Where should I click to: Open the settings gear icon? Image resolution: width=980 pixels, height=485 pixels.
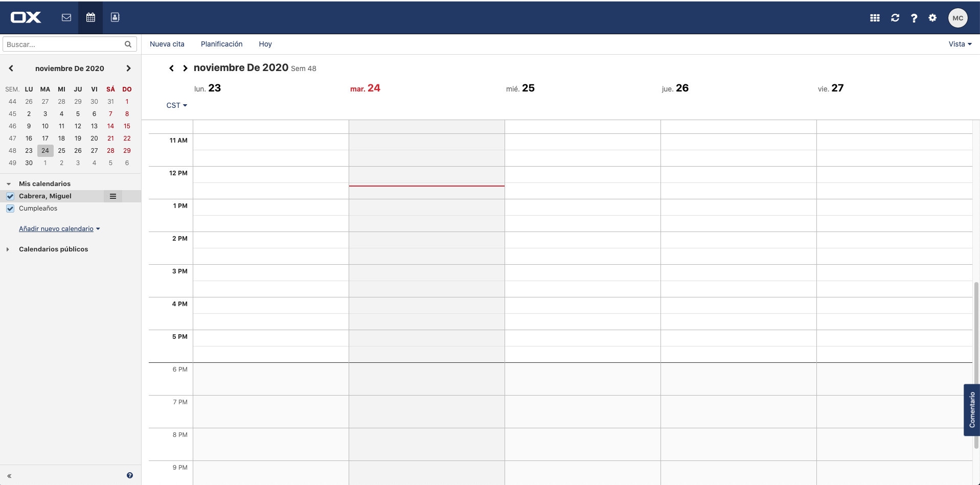pyautogui.click(x=933, y=18)
